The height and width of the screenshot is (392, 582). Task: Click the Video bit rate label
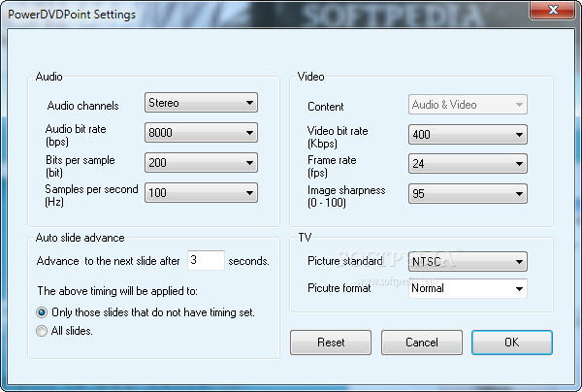pos(338,137)
